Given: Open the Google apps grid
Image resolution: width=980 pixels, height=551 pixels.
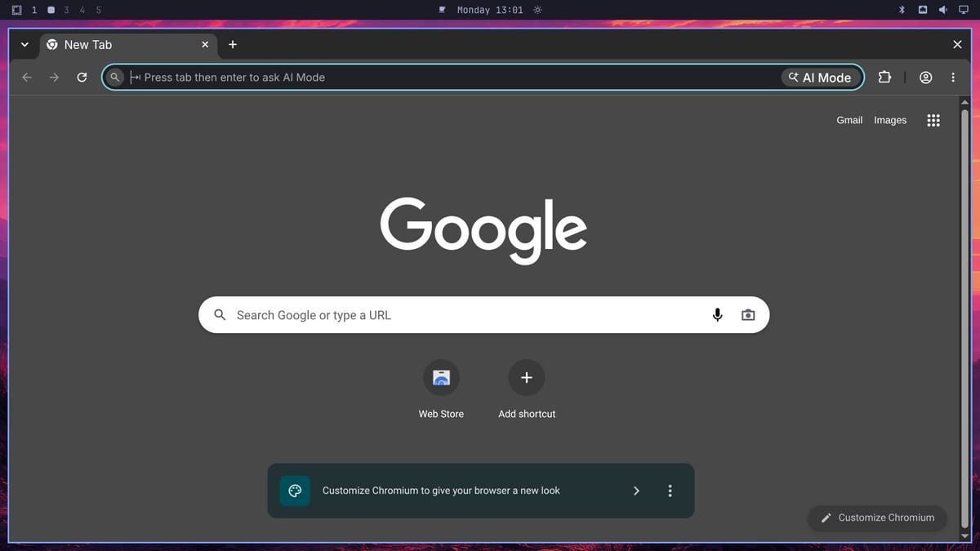Looking at the screenshot, I should [x=933, y=120].
